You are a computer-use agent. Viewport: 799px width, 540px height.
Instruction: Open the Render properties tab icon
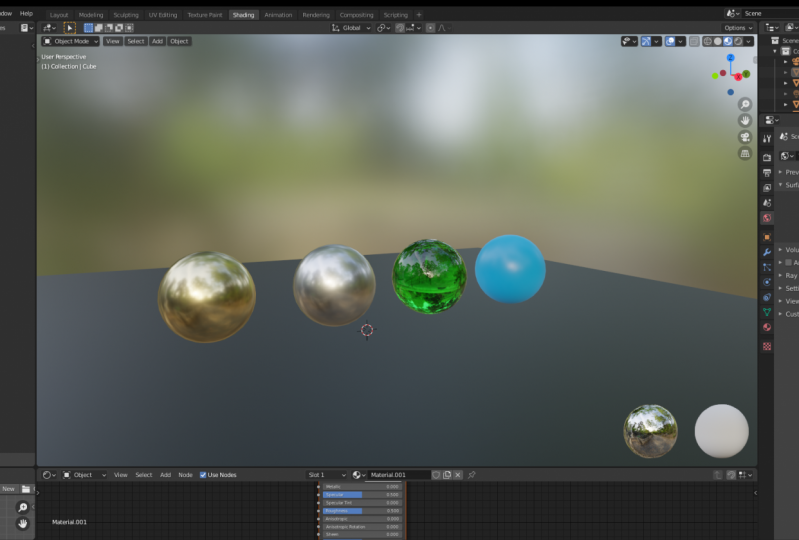767,158
